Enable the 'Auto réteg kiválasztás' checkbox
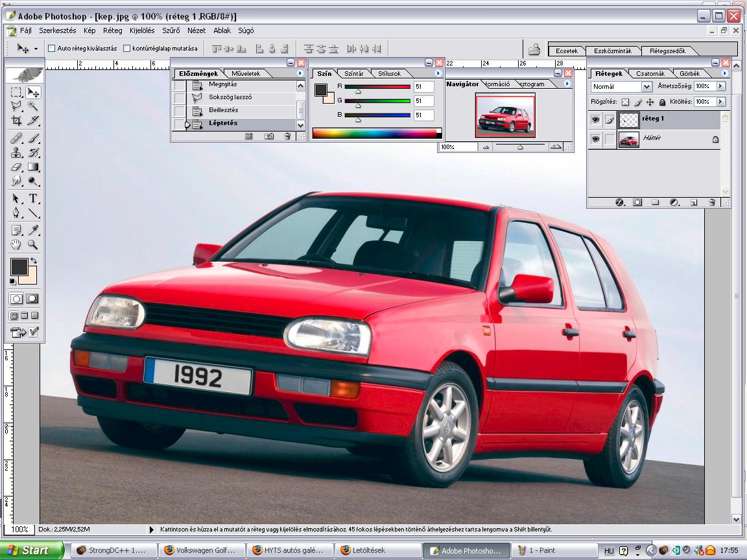Image resolution: width=747 pixels, height=560 pixels. tap(52, 48)
